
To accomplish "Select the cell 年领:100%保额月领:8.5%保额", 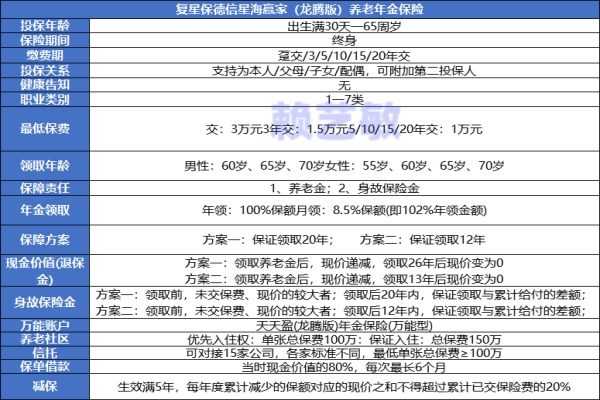I will click(x=344, y=210).
